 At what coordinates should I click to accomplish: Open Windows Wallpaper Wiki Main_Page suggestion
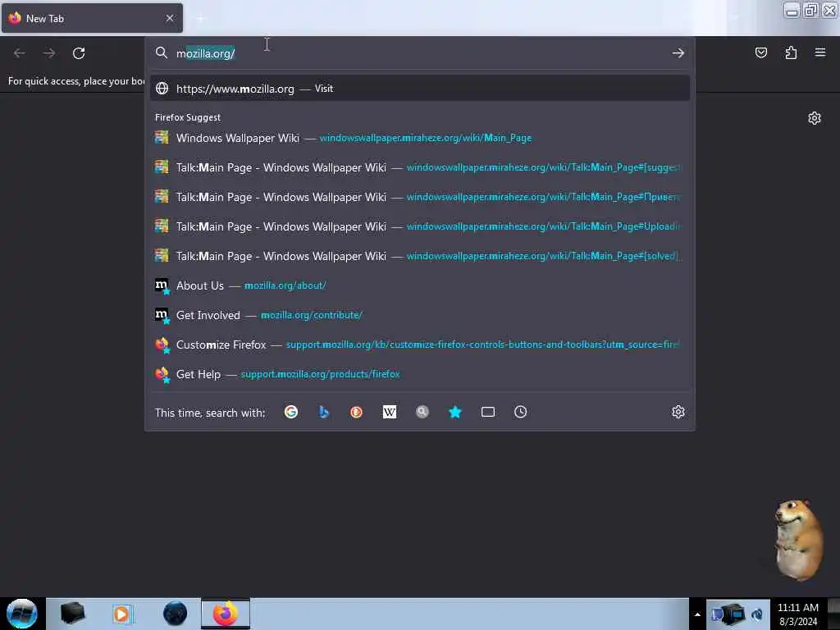pyautogui.click(x=419, y=138)
